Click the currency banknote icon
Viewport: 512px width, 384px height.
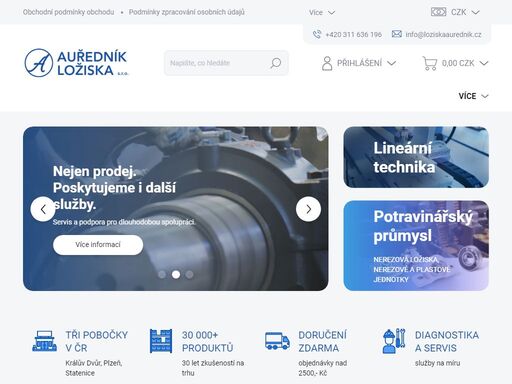click(438, 12)
